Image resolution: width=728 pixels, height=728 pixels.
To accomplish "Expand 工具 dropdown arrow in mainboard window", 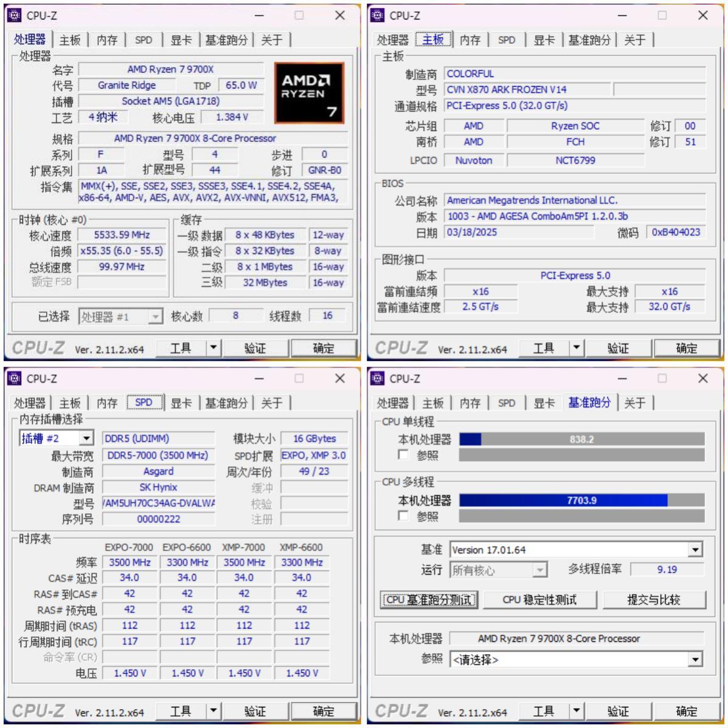I will tap(576, 348).
